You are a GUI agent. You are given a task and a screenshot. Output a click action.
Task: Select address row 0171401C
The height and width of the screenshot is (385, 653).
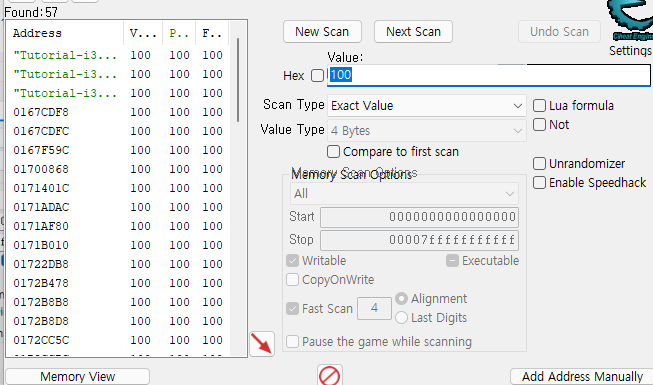point(118,188)
